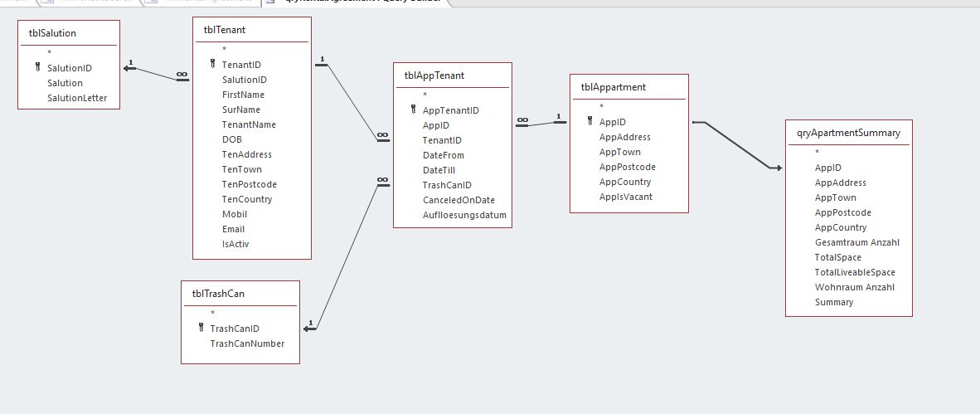980x414 pixels.
Task: Select the Gesamtraum Anzahl field
Action: pyautogui.click(x=856, y=242)
